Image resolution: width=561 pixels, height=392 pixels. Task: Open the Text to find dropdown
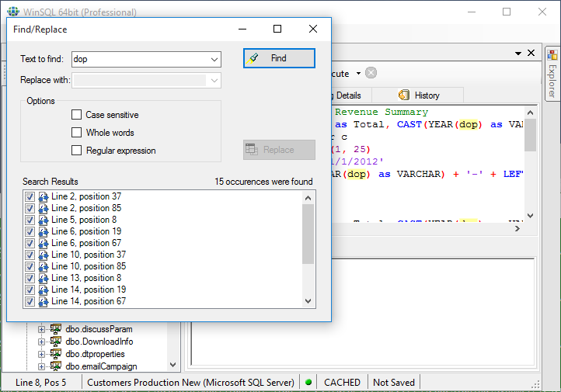point(214,59)
